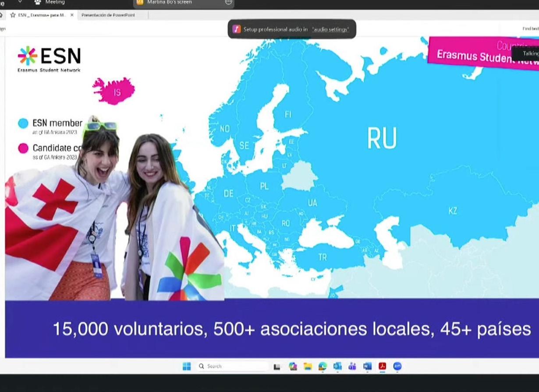
Task: Click the RO label on the map
Action: 286,223
